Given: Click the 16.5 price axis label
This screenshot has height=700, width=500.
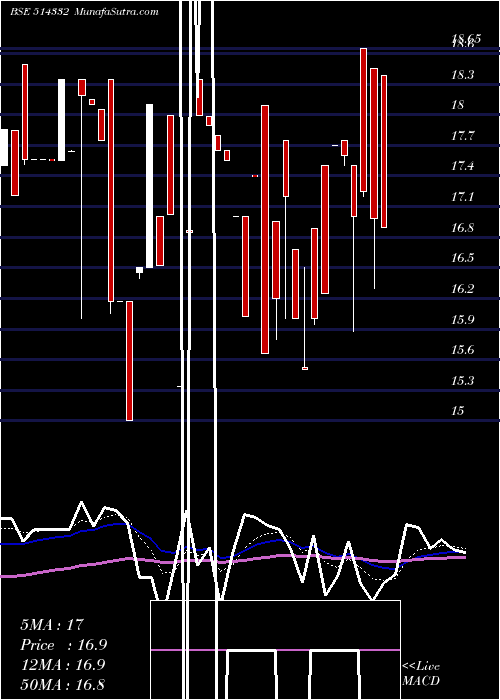Looking at the screenshot, I should pos(462,258).
